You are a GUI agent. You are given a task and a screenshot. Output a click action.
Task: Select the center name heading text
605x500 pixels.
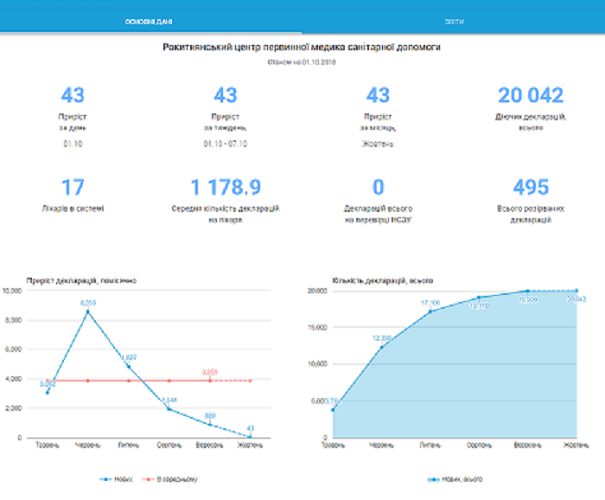coord(301,47)
